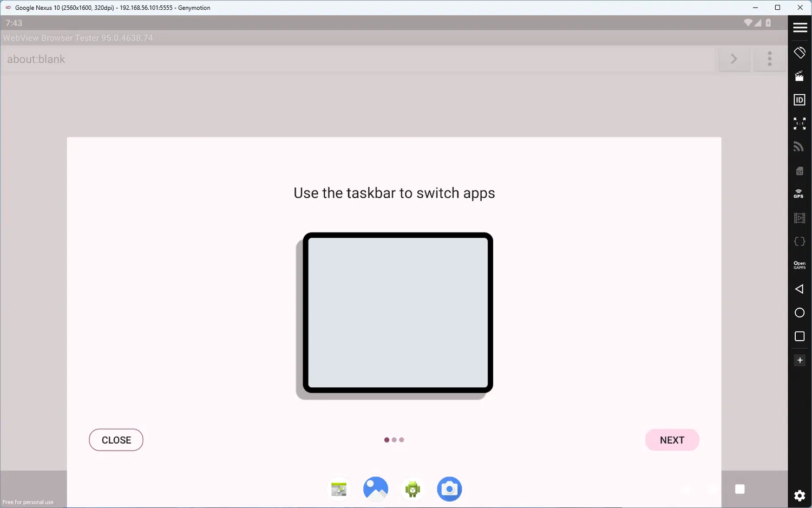Open the Genymotion hamburger menu
Image resolution: width=812 pixels, height=508 pixels.
click(800, 28)
